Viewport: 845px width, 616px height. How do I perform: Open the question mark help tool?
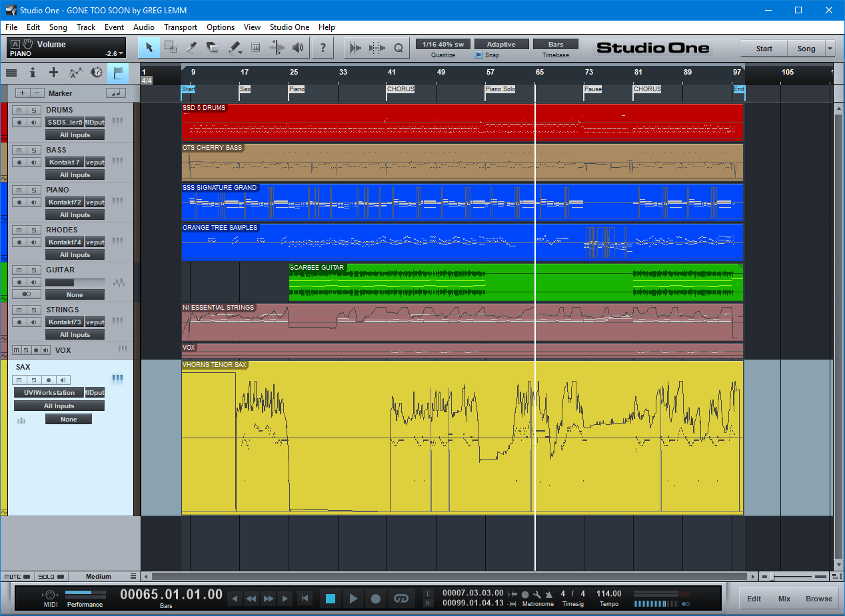(323, 47)
